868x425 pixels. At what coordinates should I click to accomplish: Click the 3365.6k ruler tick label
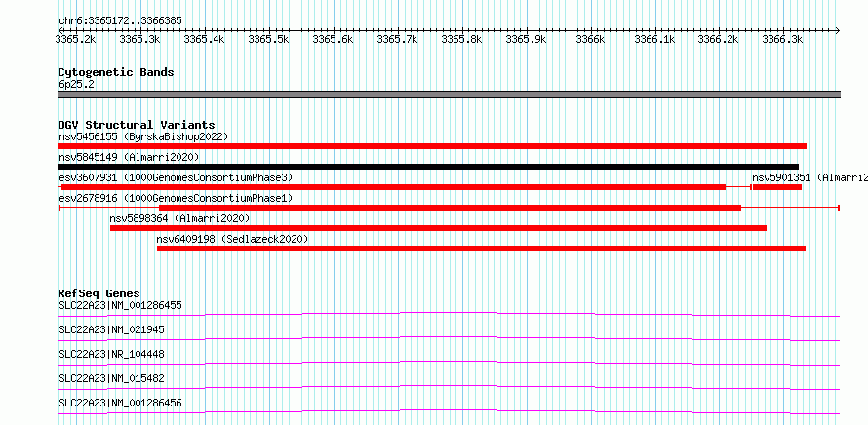pyautogui.click(x=333, y=39)
